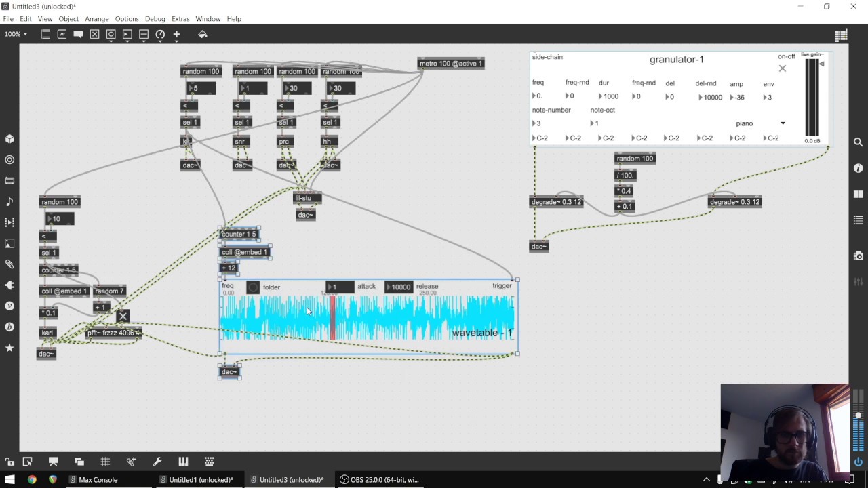Image resolution: width=868 pixels, height=488 pixels.
Task: Click the pfft~ frzzz 4096 object
Action: tap(114, 333)
